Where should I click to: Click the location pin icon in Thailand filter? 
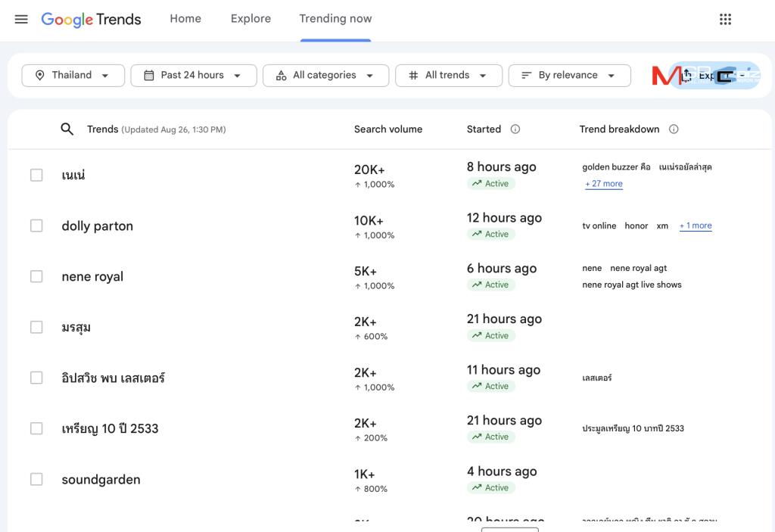(39, 75)
